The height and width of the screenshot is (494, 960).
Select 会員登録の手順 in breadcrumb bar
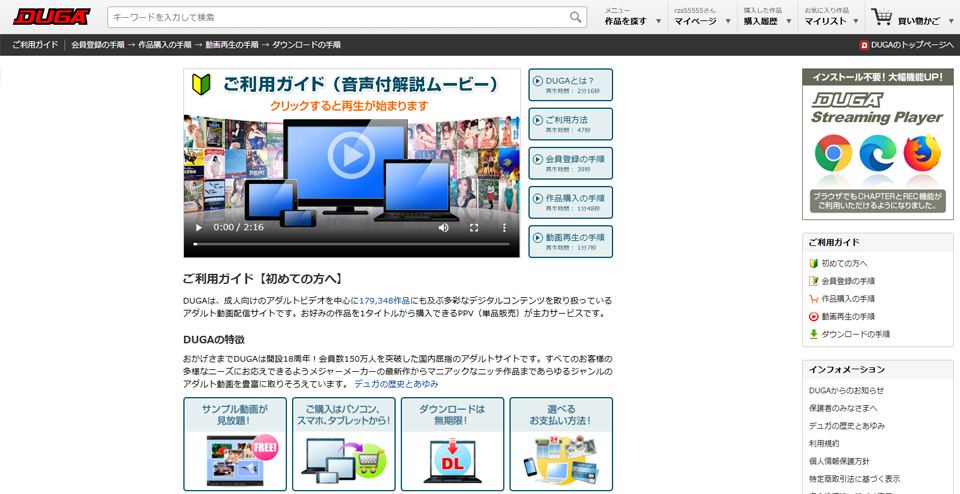click(x=98, y=45)
